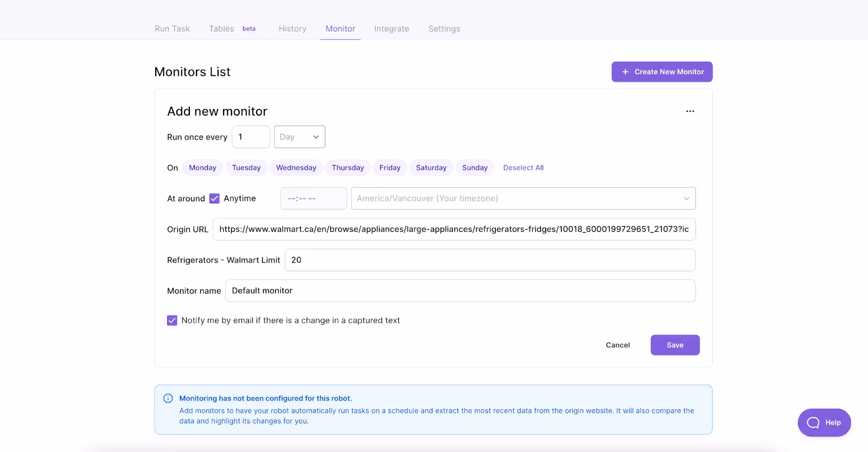This screenshot has height=452, width=868.
Task: Open the Day interval unit dropdown
Action: pos(299,137)
